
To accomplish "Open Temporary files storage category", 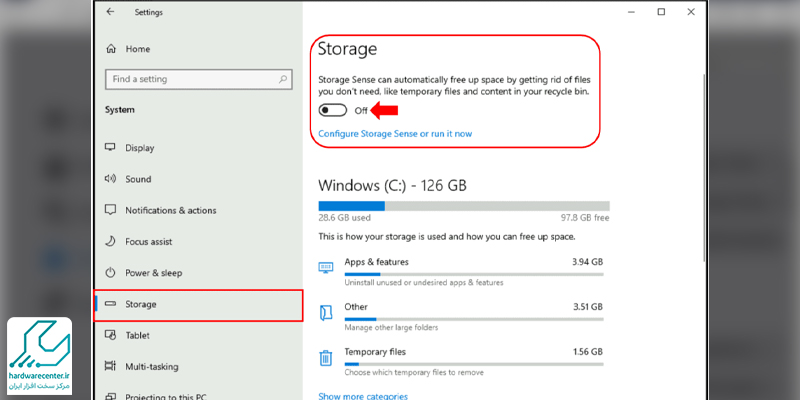I will pos(461,362).
